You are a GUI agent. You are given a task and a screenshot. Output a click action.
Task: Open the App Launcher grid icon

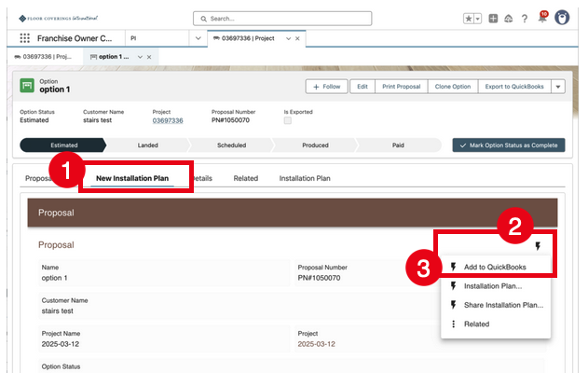[23, 38]
